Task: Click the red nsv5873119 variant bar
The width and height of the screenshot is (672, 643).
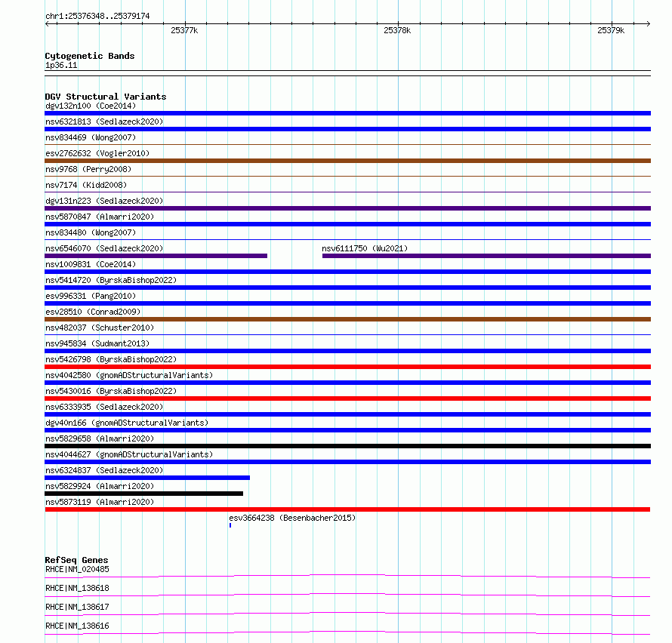Action: pos(347,509)
